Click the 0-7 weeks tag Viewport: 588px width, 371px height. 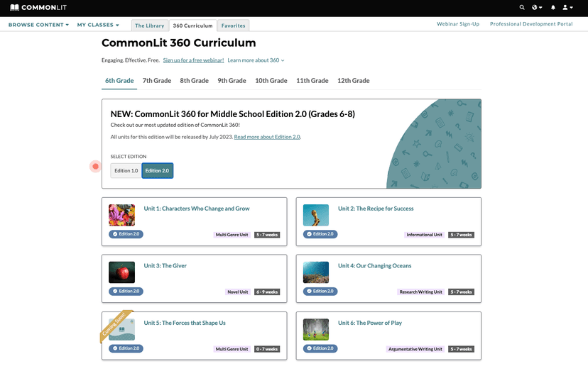pyautogui.click(x=267, y=349)
